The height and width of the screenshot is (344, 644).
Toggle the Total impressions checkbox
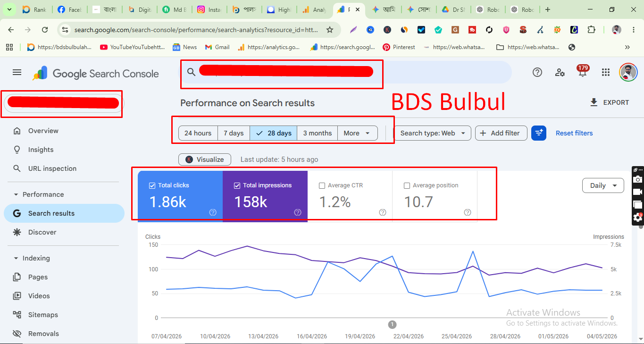(237, 185)
